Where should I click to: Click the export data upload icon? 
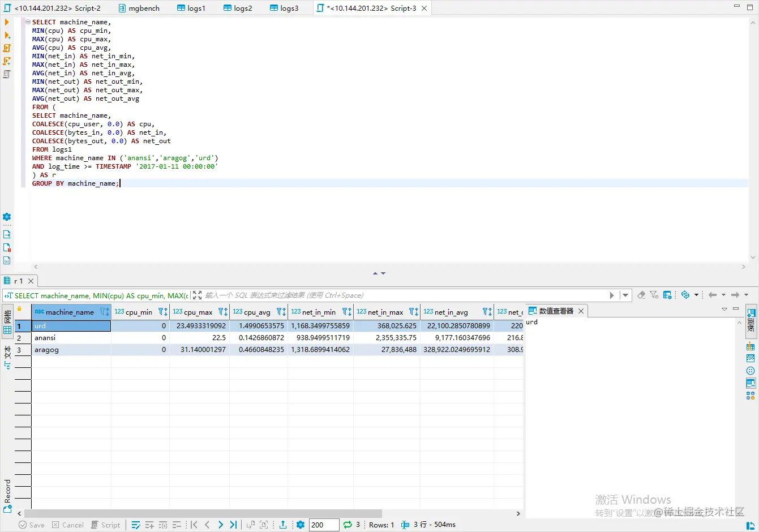[283, 525]
